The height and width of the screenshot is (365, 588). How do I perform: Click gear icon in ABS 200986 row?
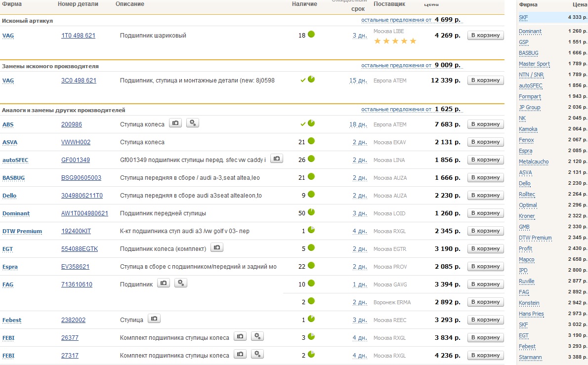(x=193, y=123)
